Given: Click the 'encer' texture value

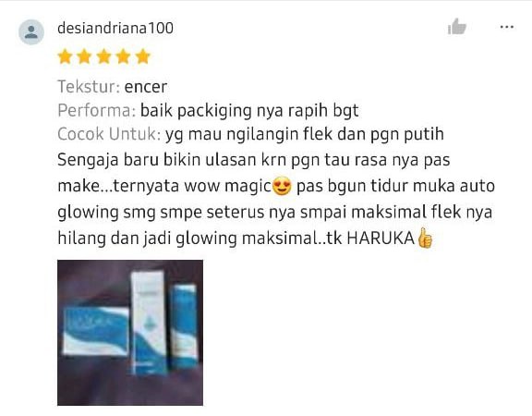Looking at the screenshot, I should pyautogui.click(x=146, y=87).
